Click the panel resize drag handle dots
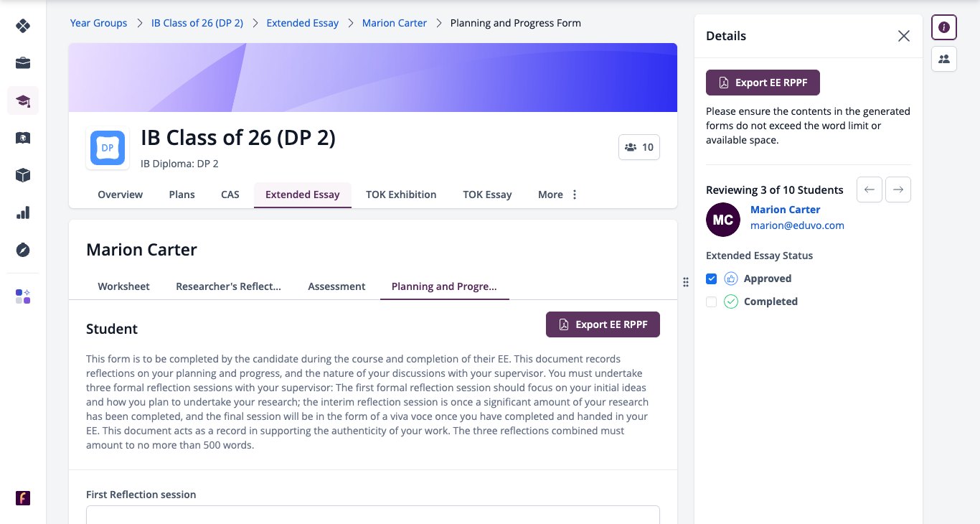 [x=686, y=282]
